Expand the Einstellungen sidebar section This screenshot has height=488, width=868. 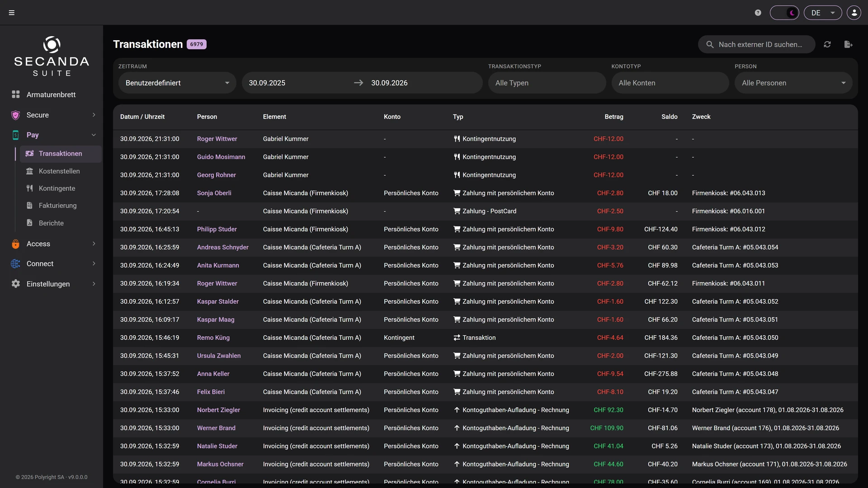coord(51,284)
